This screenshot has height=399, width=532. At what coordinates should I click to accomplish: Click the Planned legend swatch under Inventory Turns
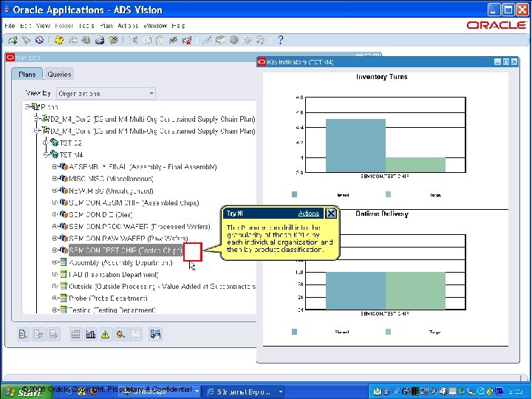point(294,194)
